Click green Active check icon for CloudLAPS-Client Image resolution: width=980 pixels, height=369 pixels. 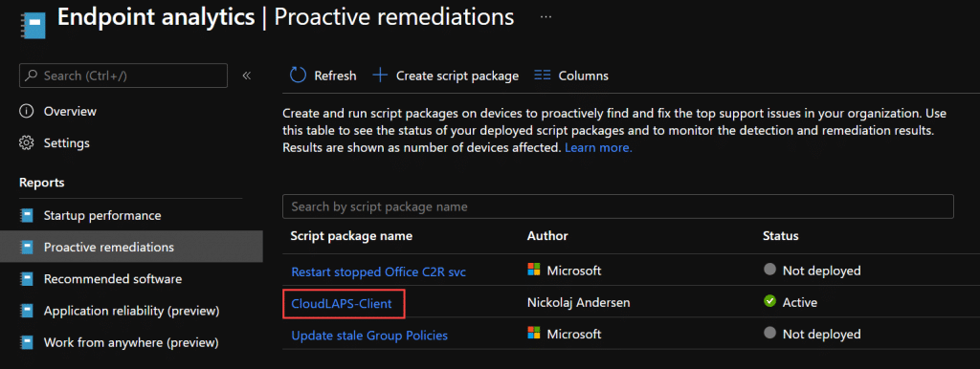769,301
